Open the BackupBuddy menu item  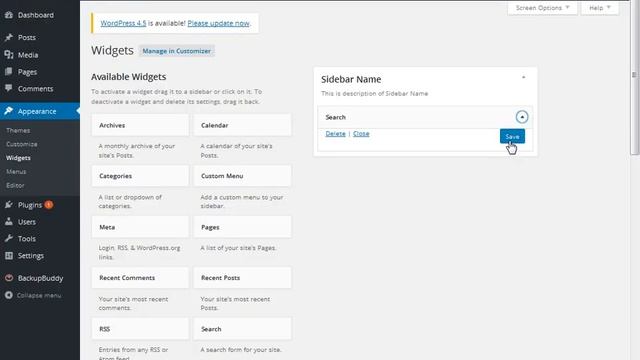point(40,278)
